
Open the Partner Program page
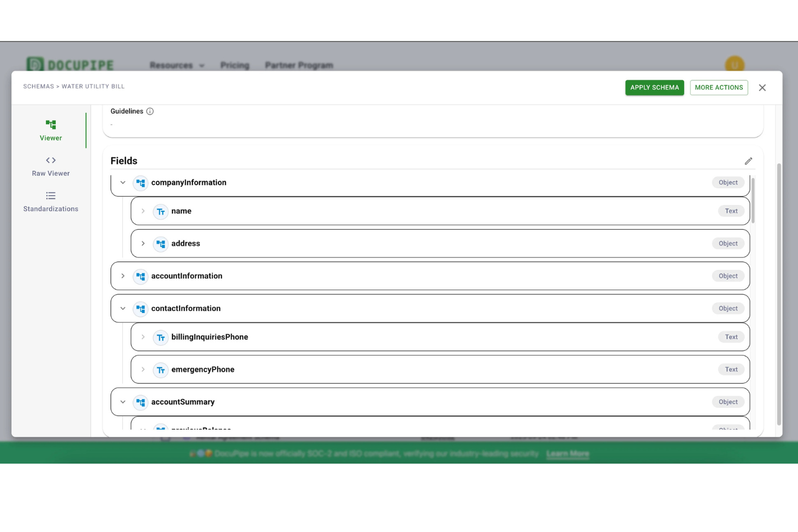click(x=299, y=65)
